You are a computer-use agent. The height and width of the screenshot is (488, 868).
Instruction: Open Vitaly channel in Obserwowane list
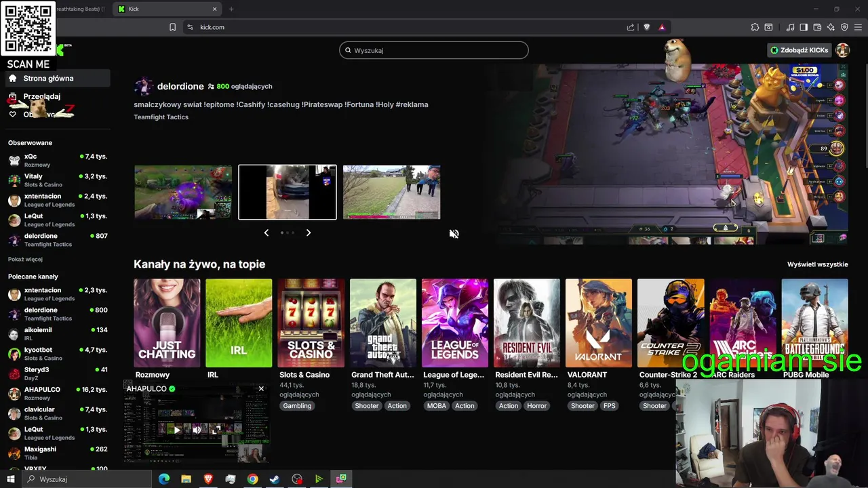click(58, 180)
